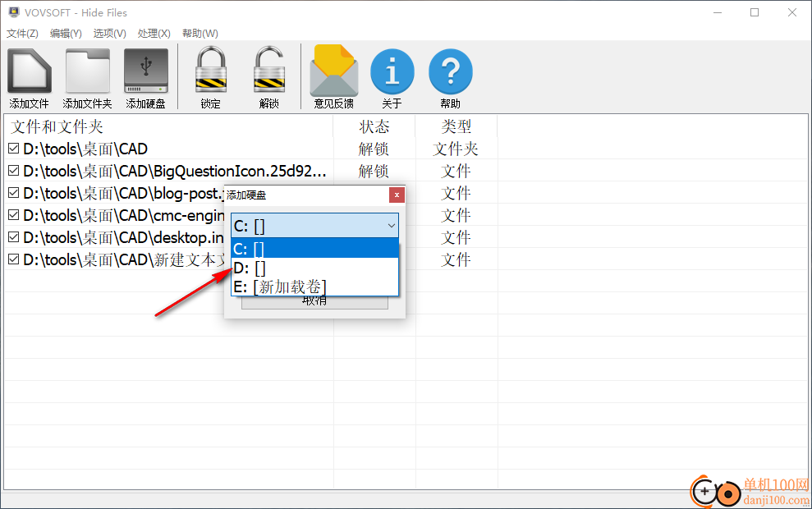Maximize the Hide Files window
This screenshot has width=812, height=509.
click(755, 12)
